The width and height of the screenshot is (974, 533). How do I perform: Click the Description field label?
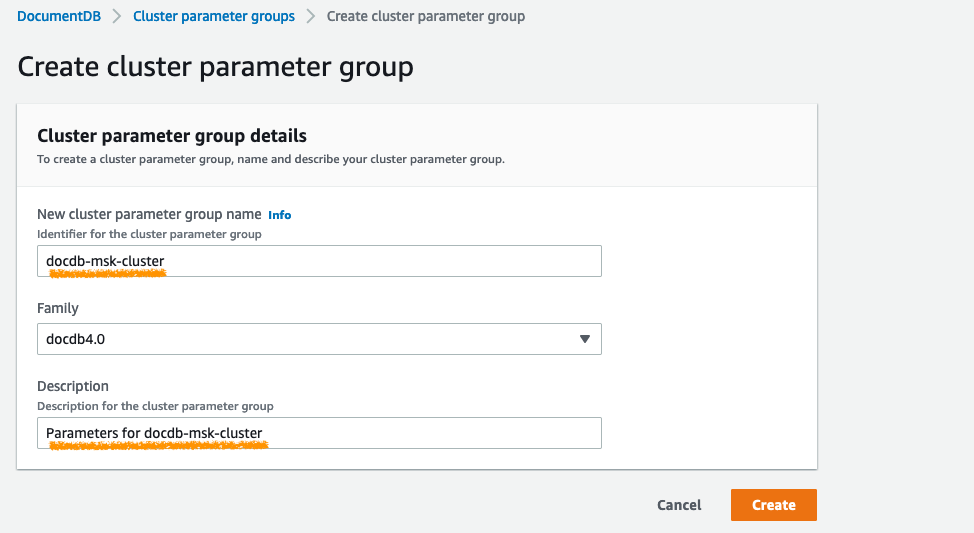pos(73,386)
